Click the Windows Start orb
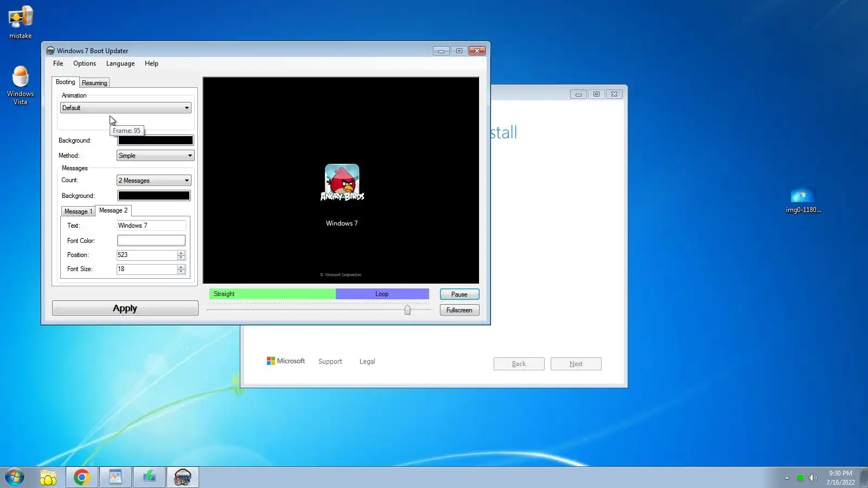 (x=15, y=477)
